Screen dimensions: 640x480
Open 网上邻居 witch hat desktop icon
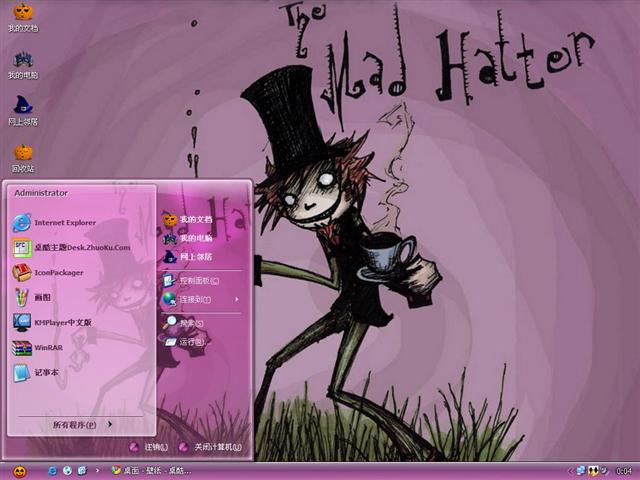(23, 111)
